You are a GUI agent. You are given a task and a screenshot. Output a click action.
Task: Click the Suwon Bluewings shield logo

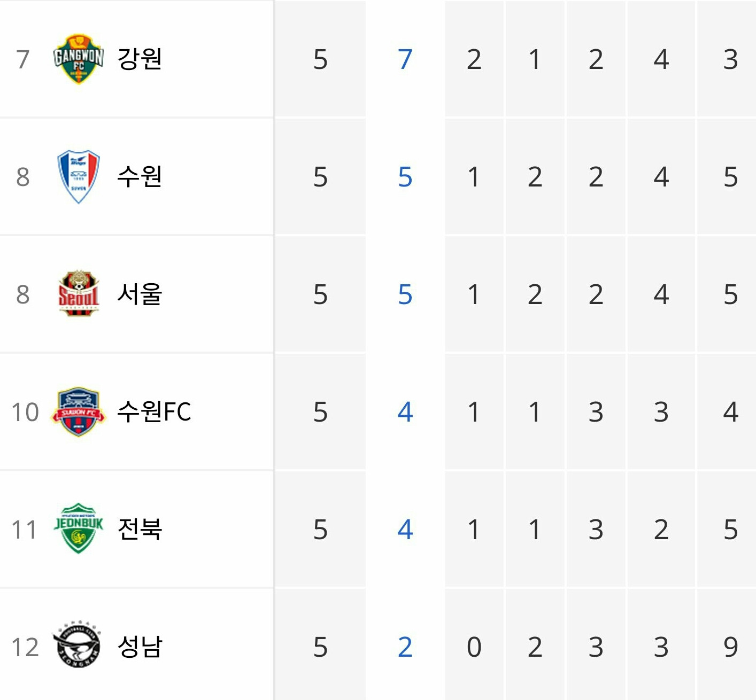[79, 176]
